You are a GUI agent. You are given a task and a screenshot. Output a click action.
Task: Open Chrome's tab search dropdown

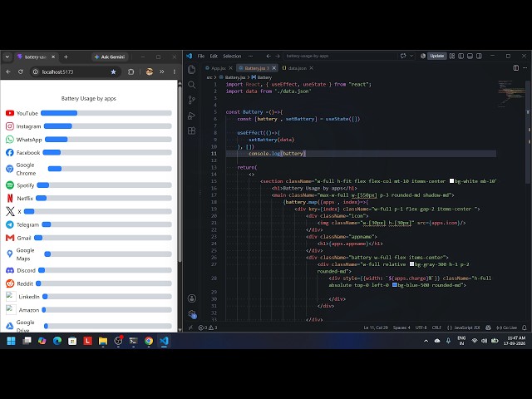coord(7,57)
